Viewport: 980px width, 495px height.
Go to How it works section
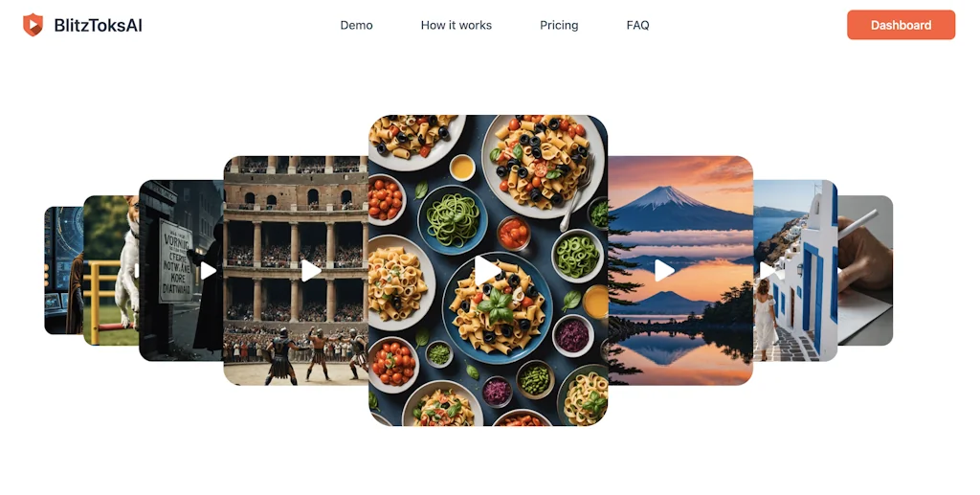click(457, 25)
